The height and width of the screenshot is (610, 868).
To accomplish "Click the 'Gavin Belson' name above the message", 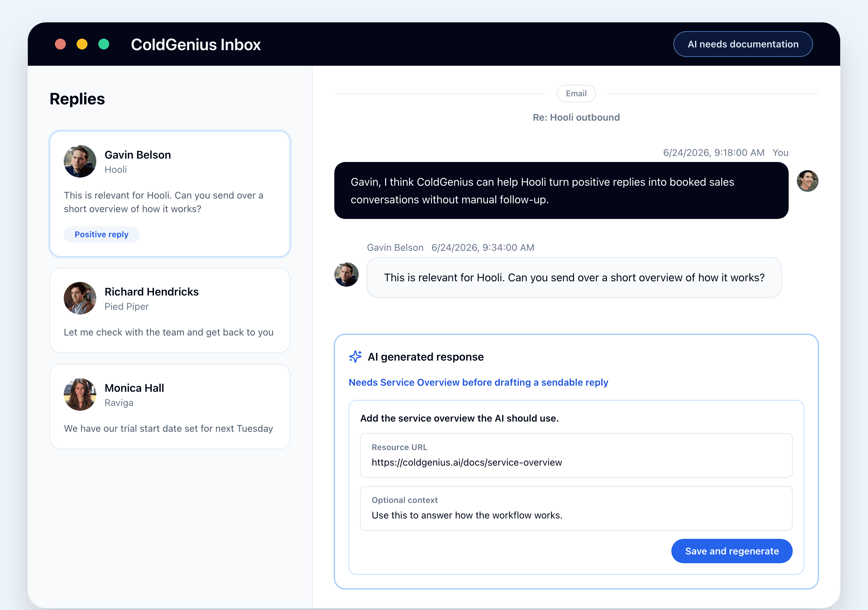I will (395, 247).
